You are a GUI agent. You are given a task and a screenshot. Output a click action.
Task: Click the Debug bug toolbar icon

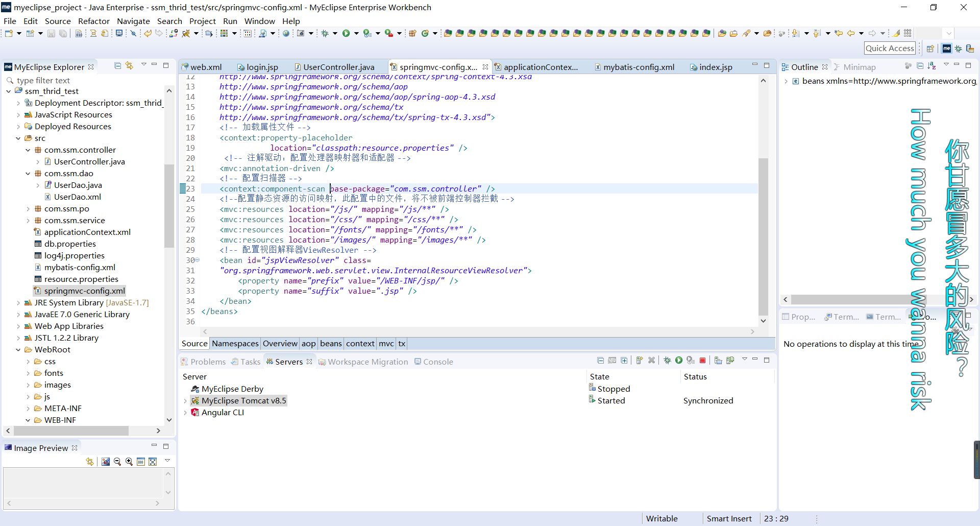tap(325, 34)
